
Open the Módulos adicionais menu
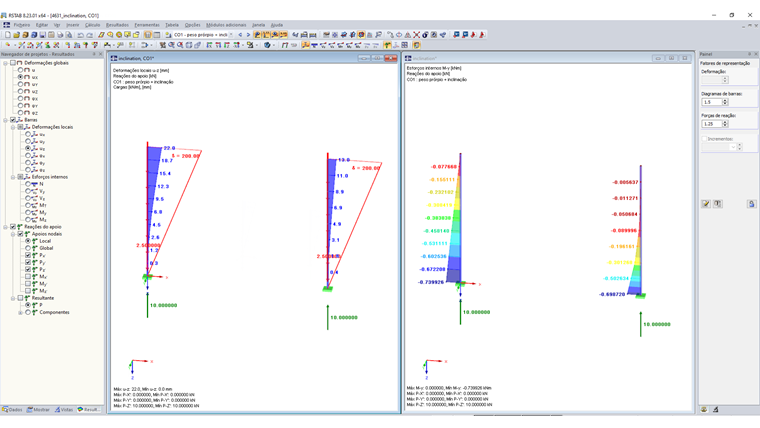click(x=226, y=25)
